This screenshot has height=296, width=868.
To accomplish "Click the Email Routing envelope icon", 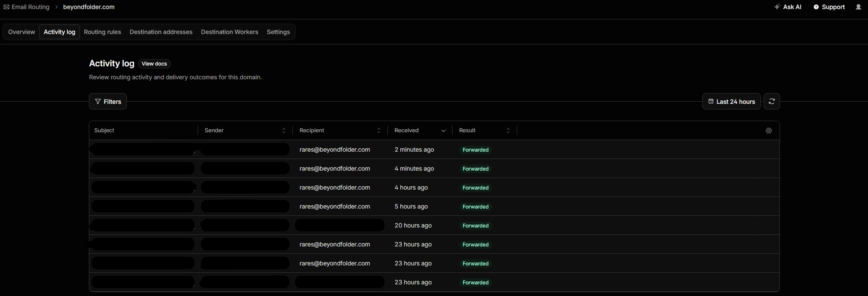I will pos(6,7).
